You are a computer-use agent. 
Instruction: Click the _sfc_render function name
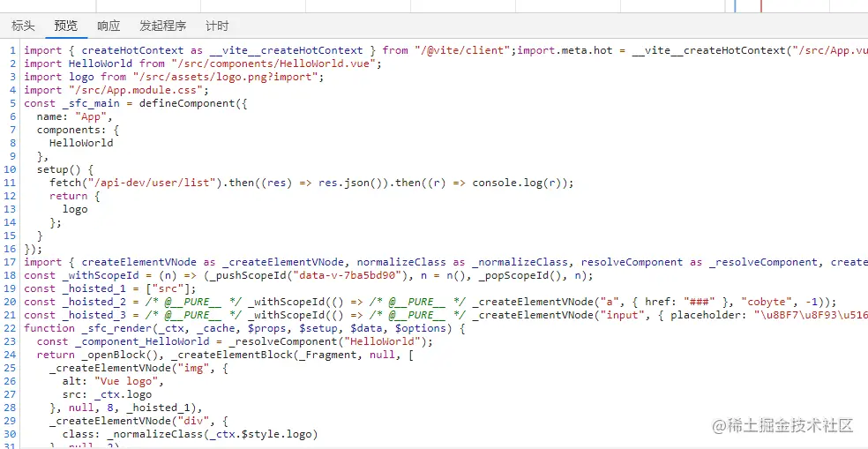point(116,328)
